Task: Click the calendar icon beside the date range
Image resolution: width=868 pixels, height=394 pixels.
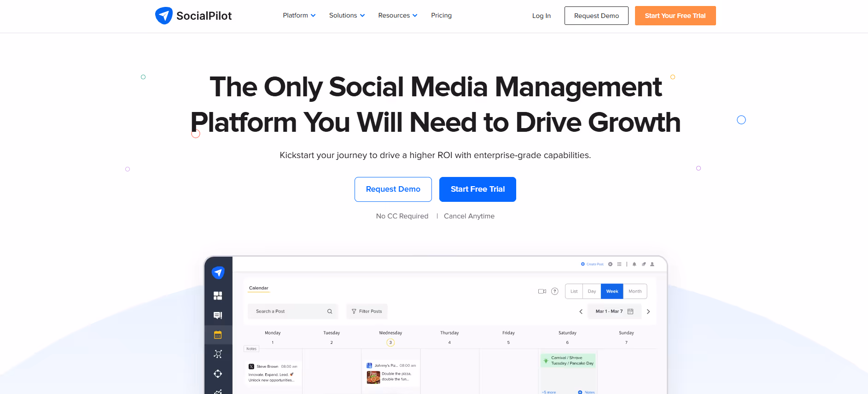Action: pyautogui.click(x=630, y=312)
